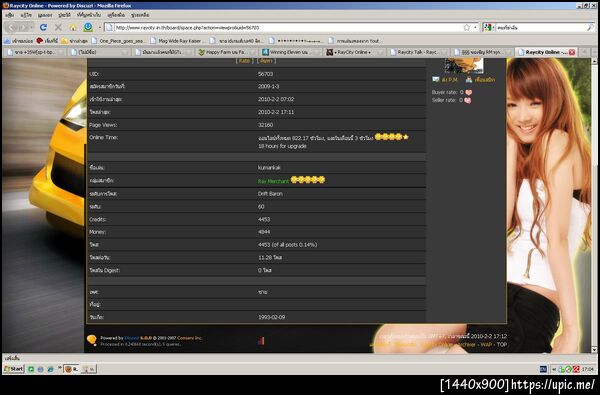This screenshot has width=600, height=395.
Task: Open the sixth menu bar item
Action: point(116,15)
